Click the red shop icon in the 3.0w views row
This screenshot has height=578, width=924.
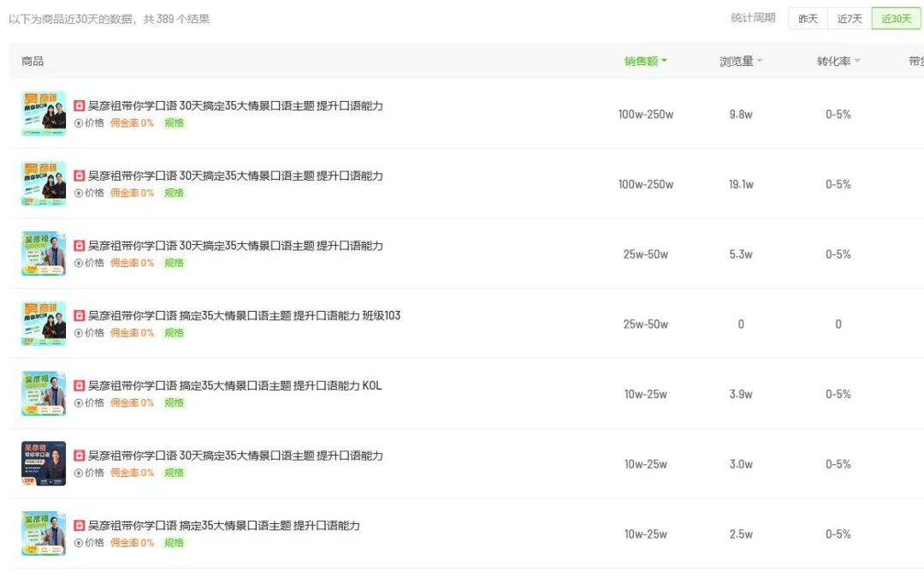pos(80,456)
